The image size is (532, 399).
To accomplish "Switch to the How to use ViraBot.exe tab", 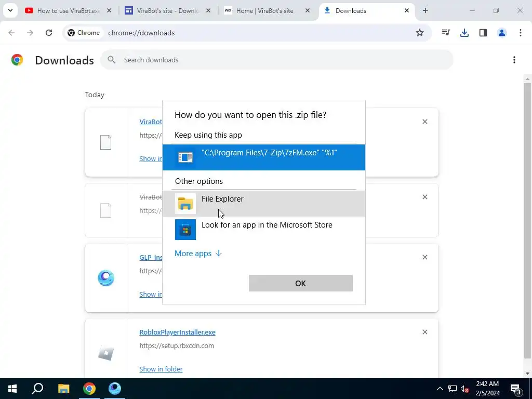I will (x=69, y=11).
